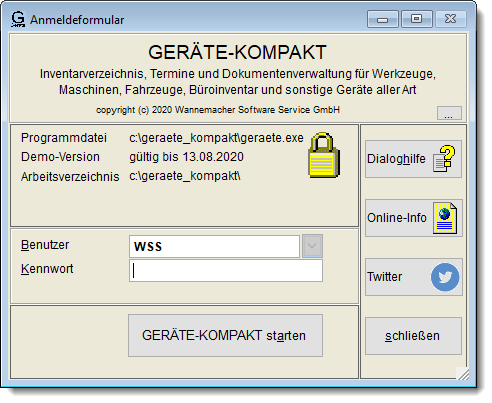
Task: Focus the Kennwort password field
Action: [x=226, y=271]
